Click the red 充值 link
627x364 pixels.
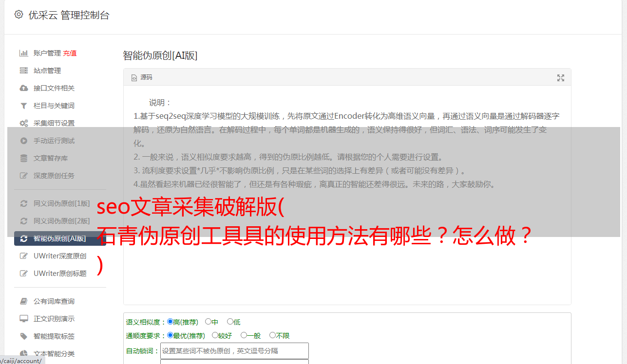pyautogui.click(x=70, y=53)
